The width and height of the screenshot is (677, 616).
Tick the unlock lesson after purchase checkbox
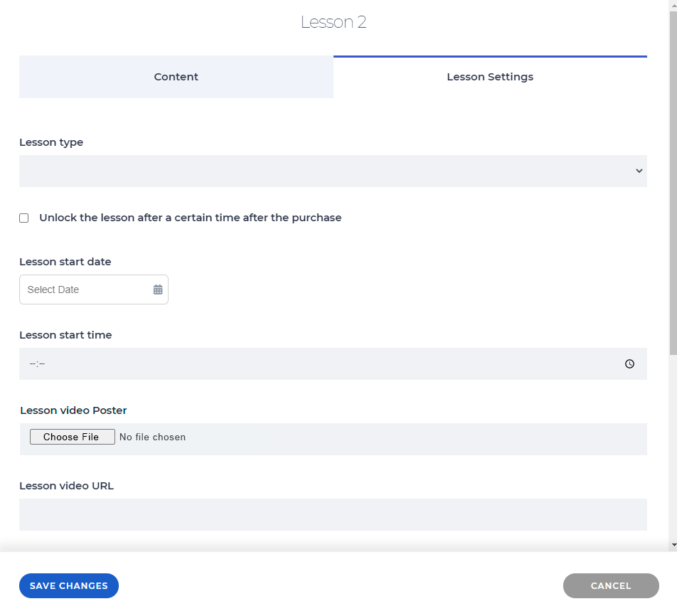(x=24, y=218)
